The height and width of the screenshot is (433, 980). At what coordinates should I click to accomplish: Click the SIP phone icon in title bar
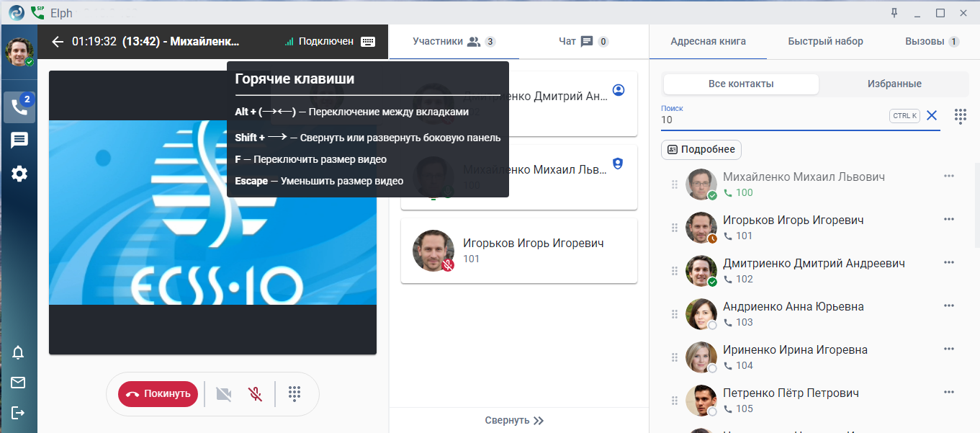tap(37, 12)
